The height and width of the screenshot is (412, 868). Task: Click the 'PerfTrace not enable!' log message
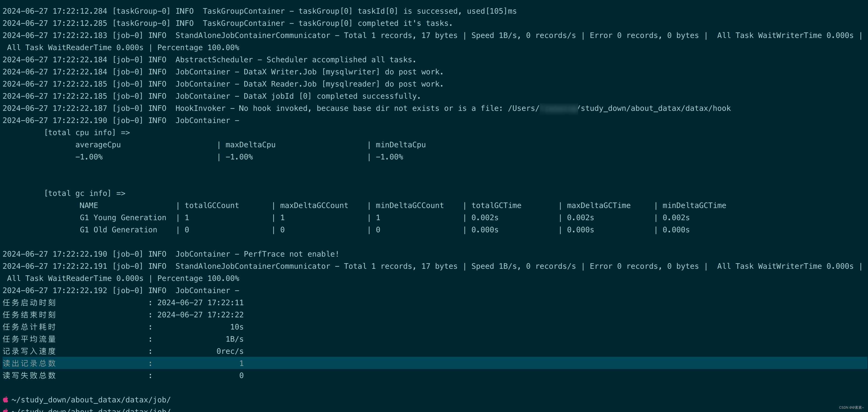pyautogui.click(x=291, y=254)
